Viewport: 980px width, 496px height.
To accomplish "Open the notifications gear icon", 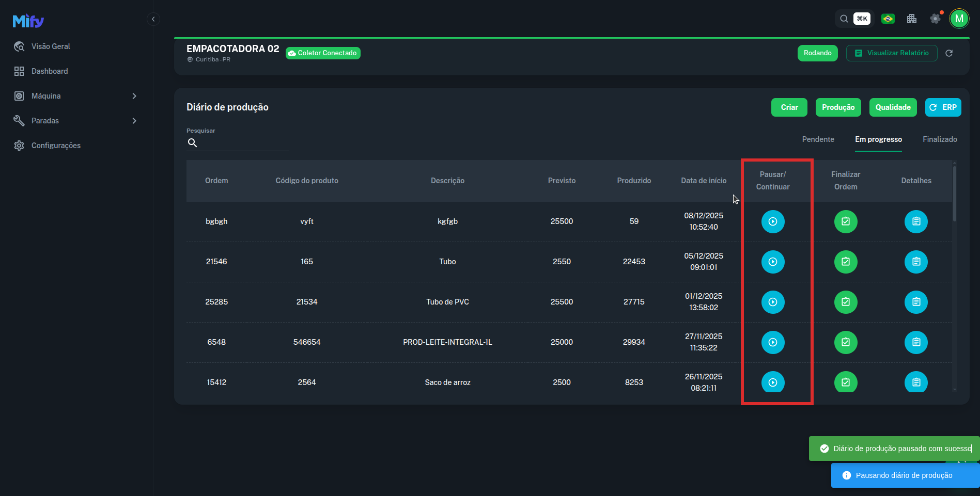I will coord(935,19).
